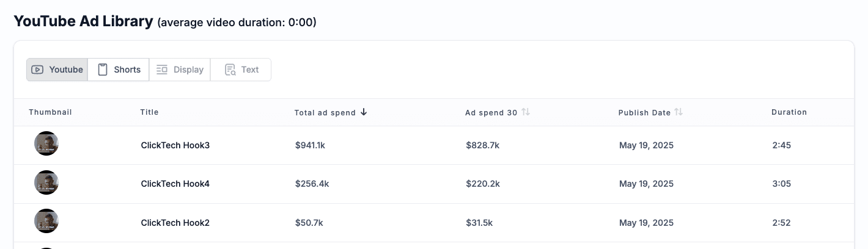Switch to the Shorts tab
This screenshot has width=868, height=249.
tap(119, 70)
